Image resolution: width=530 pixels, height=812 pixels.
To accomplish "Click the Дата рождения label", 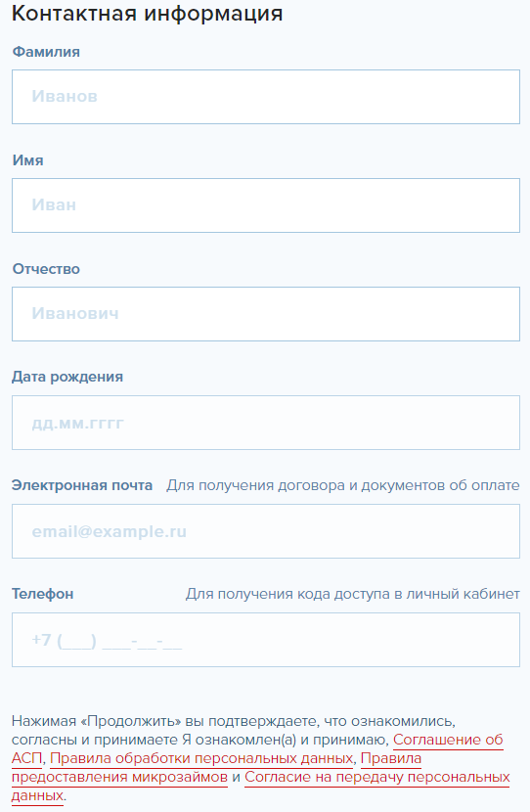I will click(67, 377).
